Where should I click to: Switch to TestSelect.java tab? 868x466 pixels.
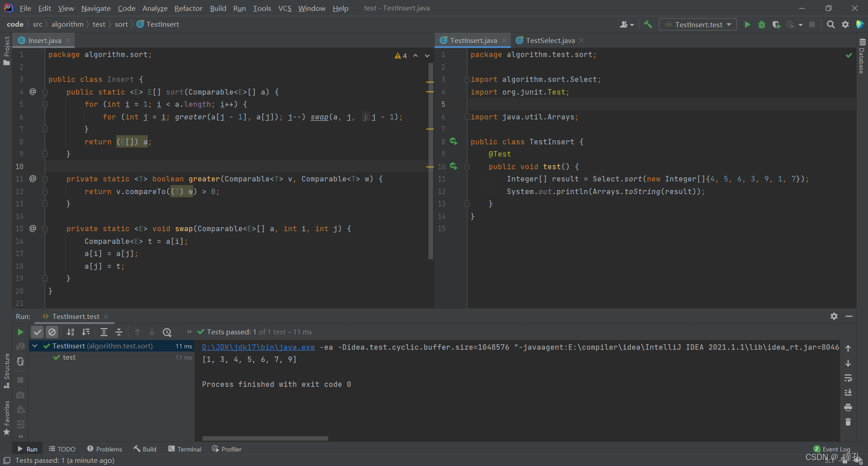pos(550,40)
